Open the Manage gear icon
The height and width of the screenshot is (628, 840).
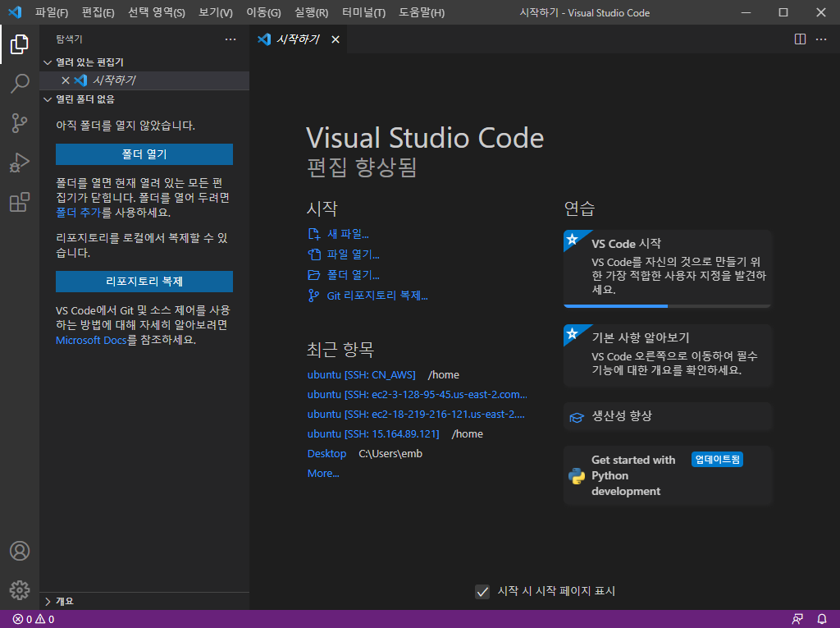[x=20, y=590]
